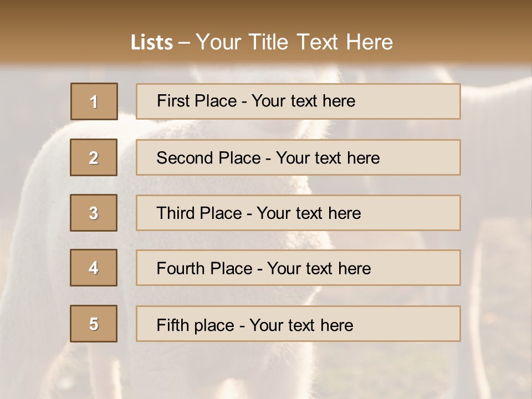Select the number 4 box
532x399 pixels.
click(x=94, y=268)
